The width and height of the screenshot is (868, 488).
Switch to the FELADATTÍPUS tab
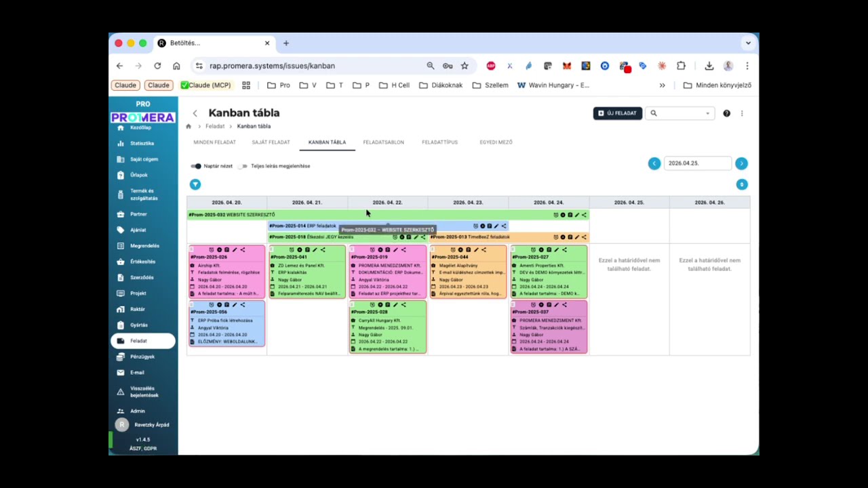coord(439,142)
